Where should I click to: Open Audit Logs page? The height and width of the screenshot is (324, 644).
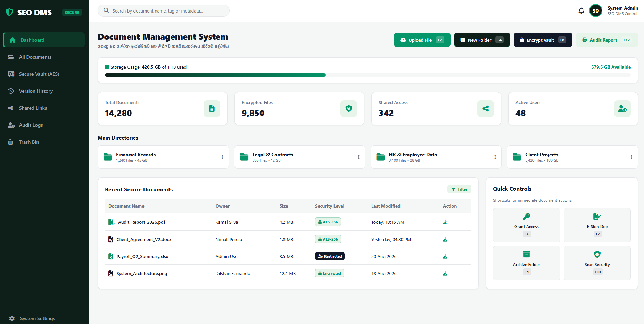[44, 125]
